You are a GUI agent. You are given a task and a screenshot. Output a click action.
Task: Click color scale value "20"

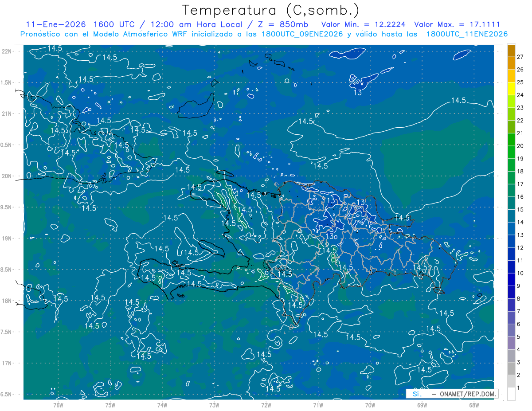520,146
